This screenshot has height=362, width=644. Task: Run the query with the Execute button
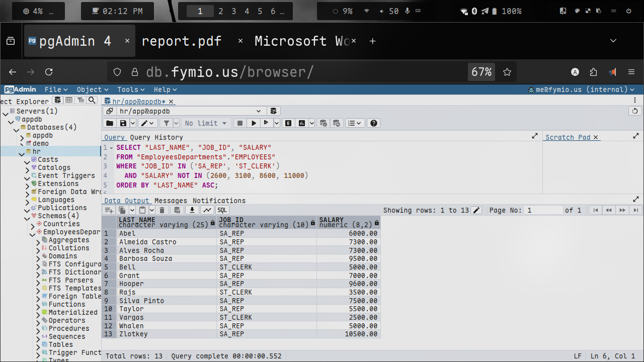[x=254, y=123]
